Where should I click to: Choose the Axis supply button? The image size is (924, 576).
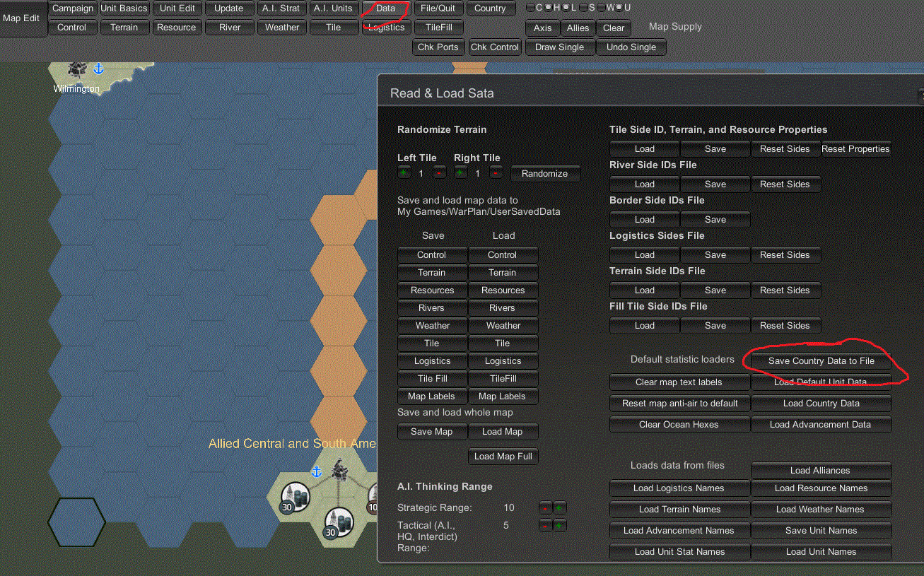[543, 28]
